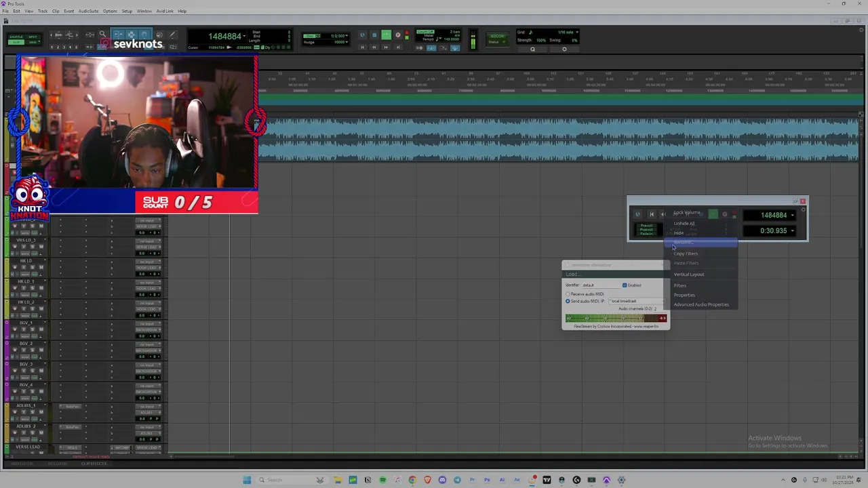Open the Setup menu

(x=127, y=11)
